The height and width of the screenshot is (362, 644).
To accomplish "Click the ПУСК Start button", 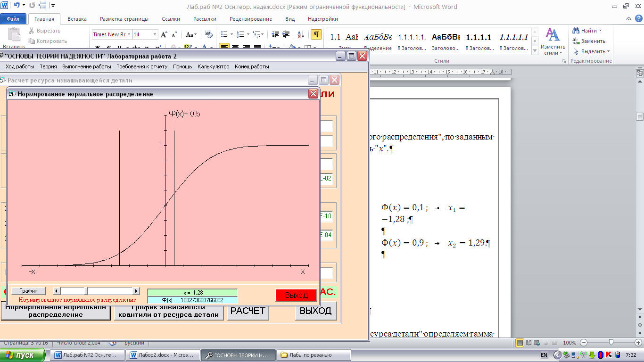I will click(x=23, y=355).
